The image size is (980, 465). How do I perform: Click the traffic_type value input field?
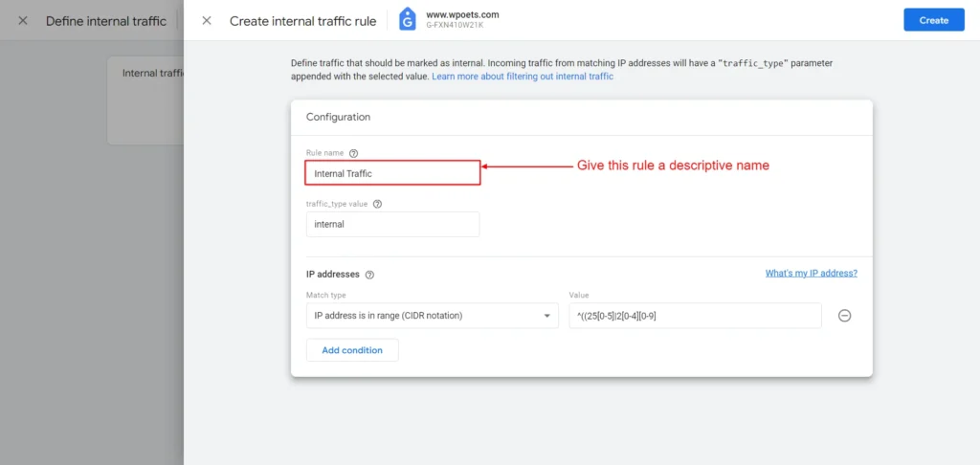pyautogui.click(x=392, y=224)
